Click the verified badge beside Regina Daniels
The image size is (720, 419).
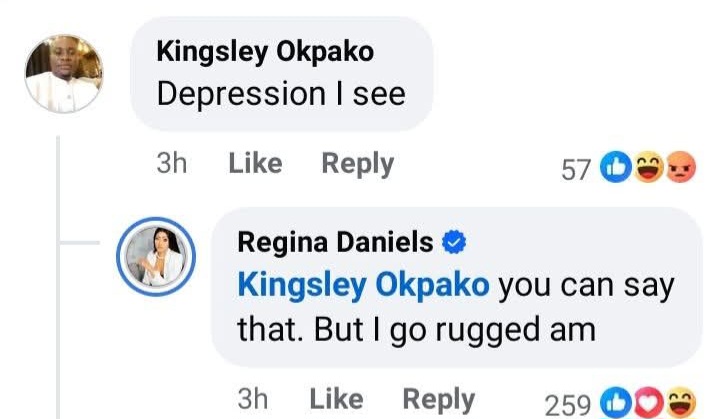coord(455,242)
